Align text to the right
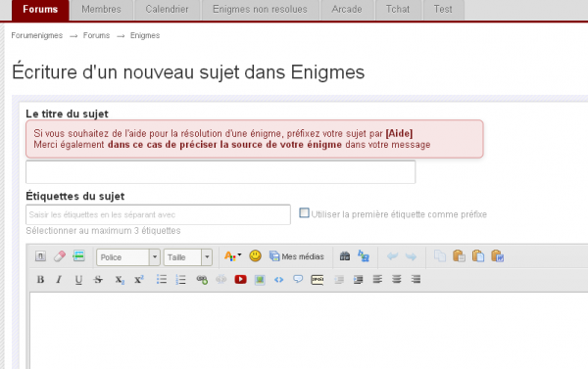The image size is (588, 369). click(x=416, y=280)
